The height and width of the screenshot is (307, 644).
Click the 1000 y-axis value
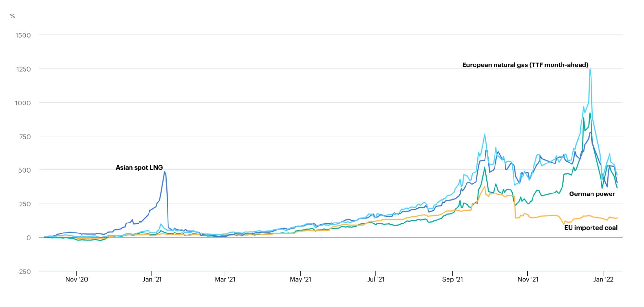pos(23,103)
